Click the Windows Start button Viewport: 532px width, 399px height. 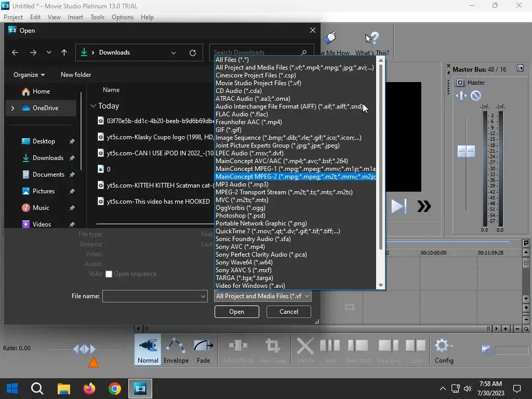click(12, 389)
